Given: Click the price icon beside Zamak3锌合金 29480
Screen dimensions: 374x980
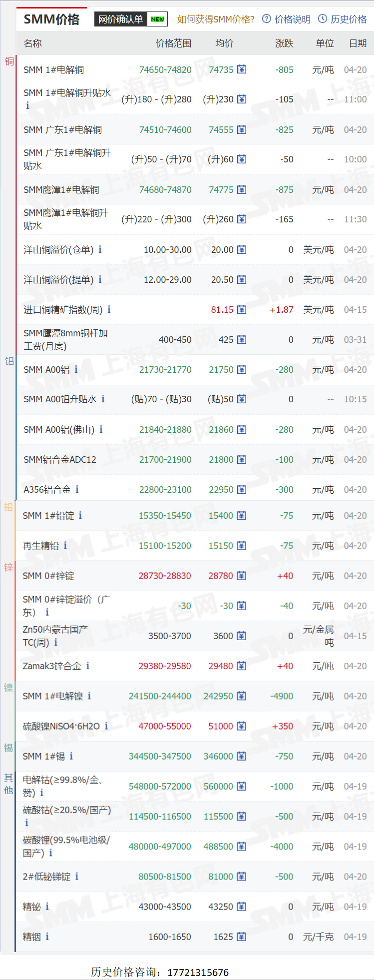Looking at the screenshot, I should tap(241, 666).
